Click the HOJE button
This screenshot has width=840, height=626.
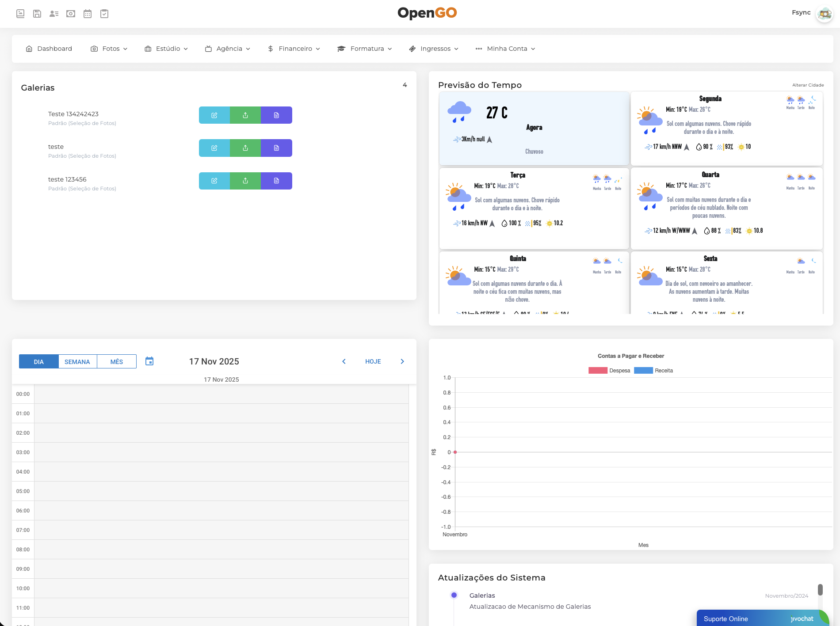click(373, 361)
